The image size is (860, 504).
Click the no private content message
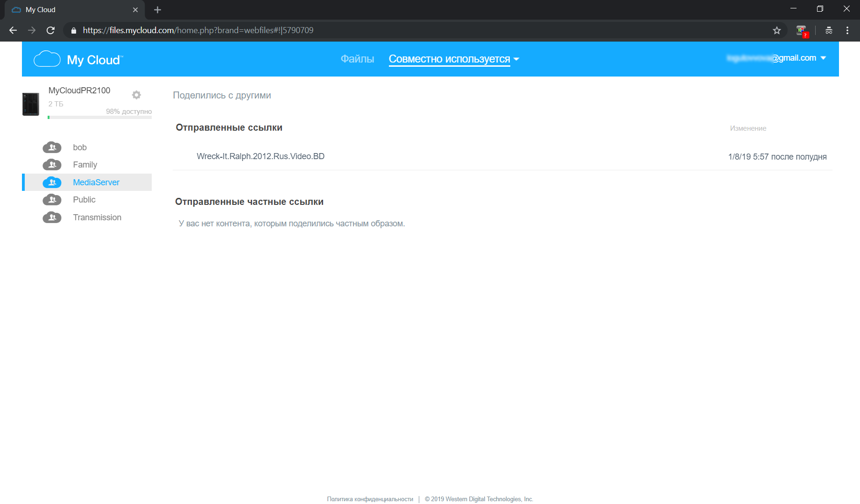292,224
